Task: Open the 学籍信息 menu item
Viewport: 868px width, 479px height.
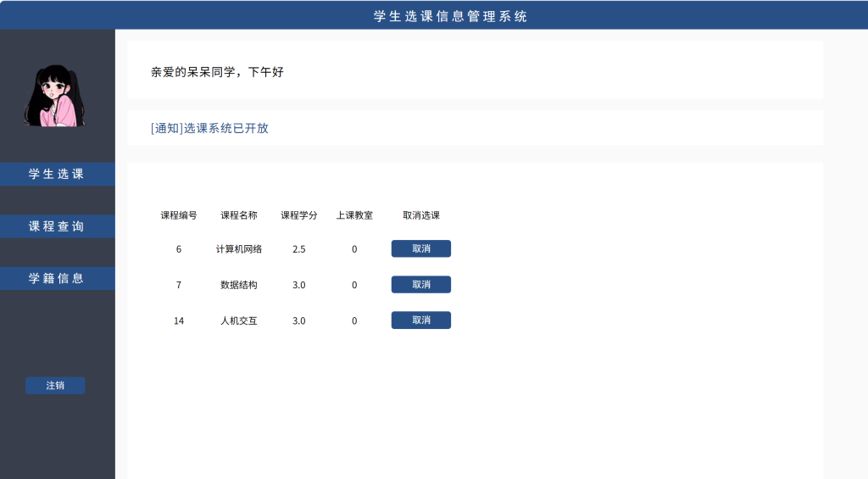Action: point(58,279)
